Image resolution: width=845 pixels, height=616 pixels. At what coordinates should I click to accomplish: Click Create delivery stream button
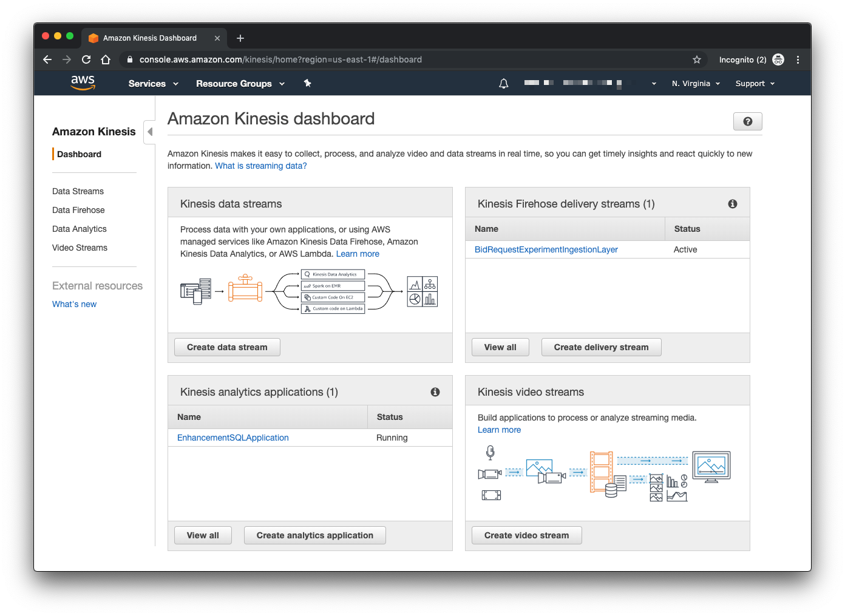pos(601,347)
